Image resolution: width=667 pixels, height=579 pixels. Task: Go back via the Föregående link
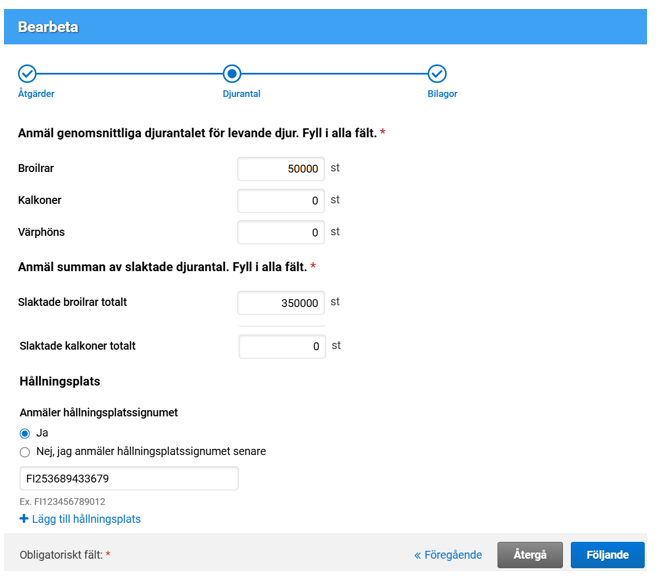pos(448,555)
